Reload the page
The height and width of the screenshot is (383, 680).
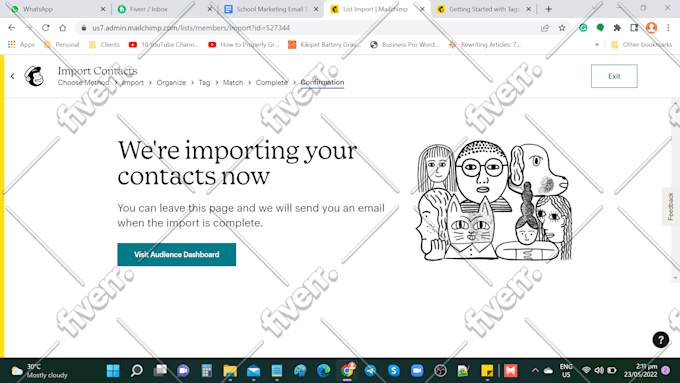(x=46, y=28)
